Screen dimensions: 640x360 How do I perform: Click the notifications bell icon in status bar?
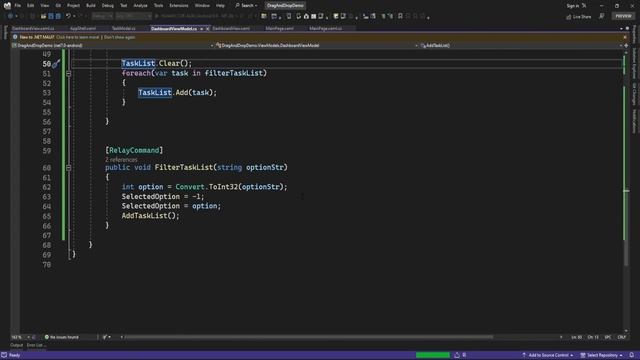pos(631,355)
